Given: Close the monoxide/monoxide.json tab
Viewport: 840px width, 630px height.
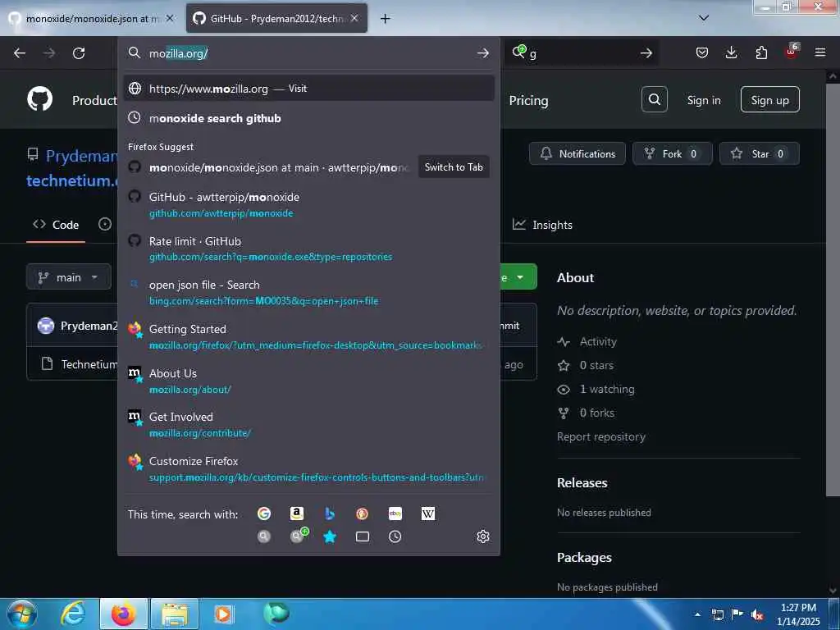Looking at the screenshot, I should 170,18.
